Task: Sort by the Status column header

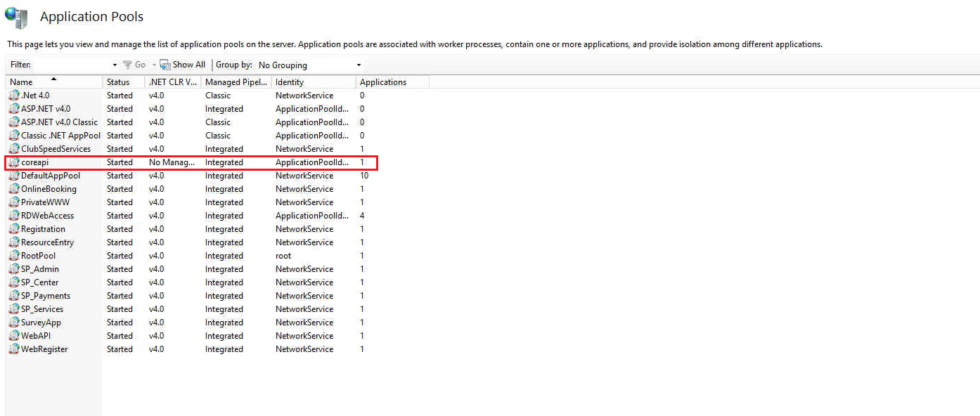Action: click(x=124, y=82)
